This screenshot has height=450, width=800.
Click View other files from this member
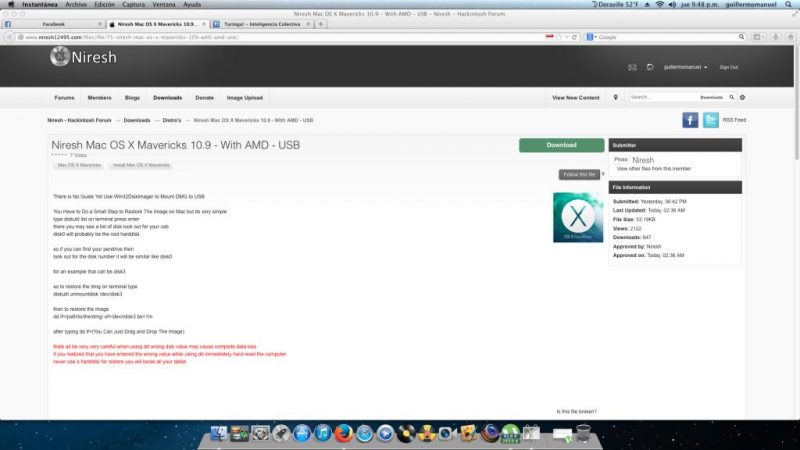(654, 168)
